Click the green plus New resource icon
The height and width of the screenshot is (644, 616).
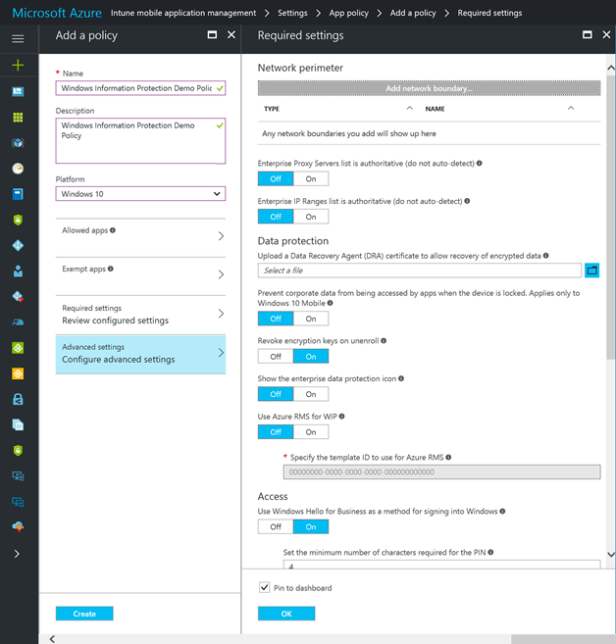coord(17,64)
